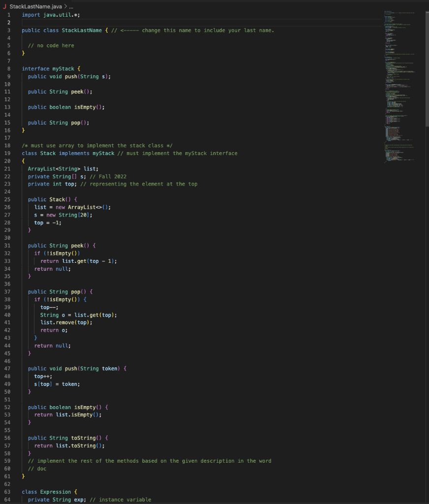This screenshot has width=429, height=504.
Task: Click the Stack constructor on line 25
Action: pyautogui.click(x=58, y=199)
